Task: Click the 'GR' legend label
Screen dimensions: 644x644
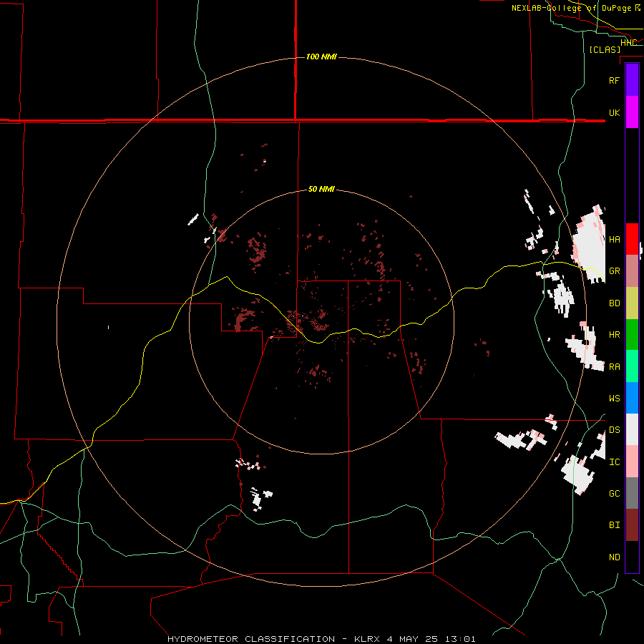Action: coord(614,271)
